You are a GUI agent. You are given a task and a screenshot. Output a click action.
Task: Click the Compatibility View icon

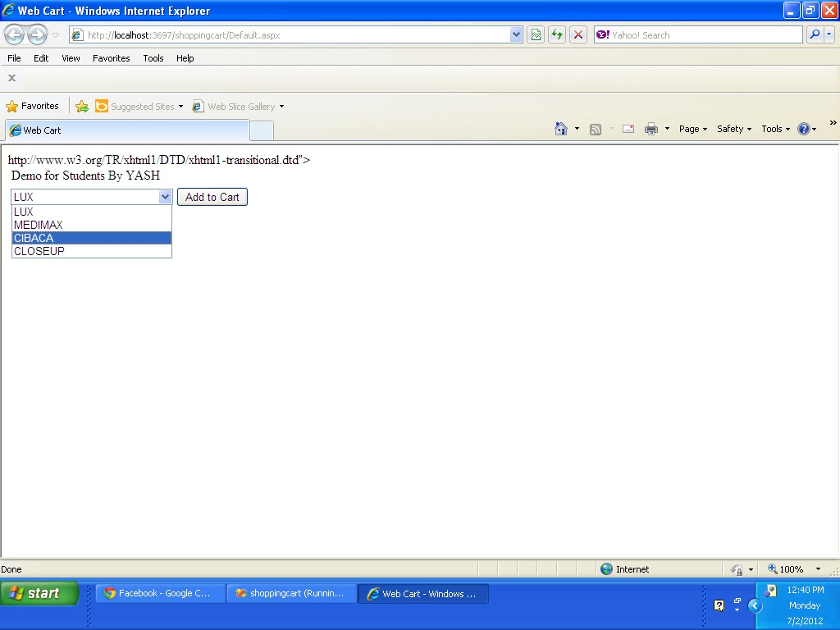536,35
